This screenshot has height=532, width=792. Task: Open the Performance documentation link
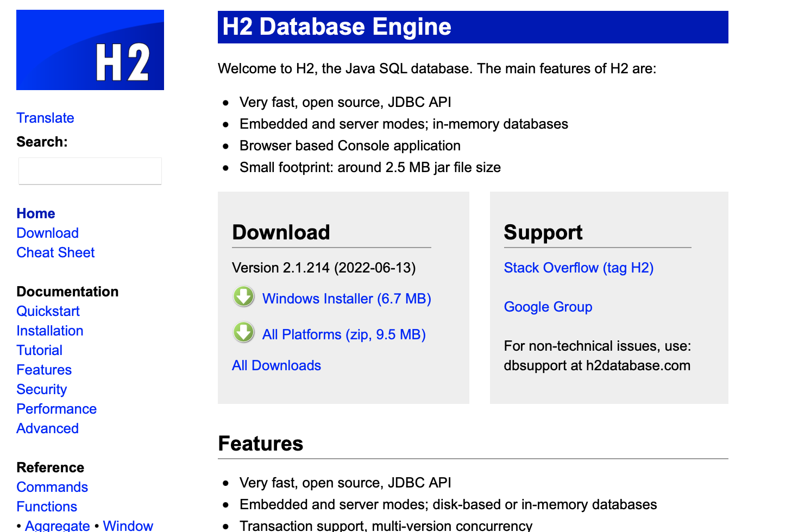(x=56, y=409)
